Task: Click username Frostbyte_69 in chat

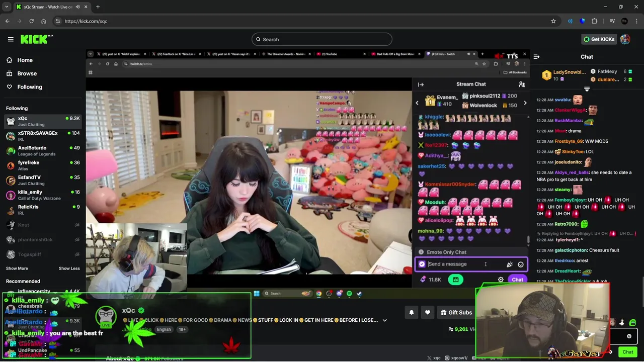Action: coord(569,141)
